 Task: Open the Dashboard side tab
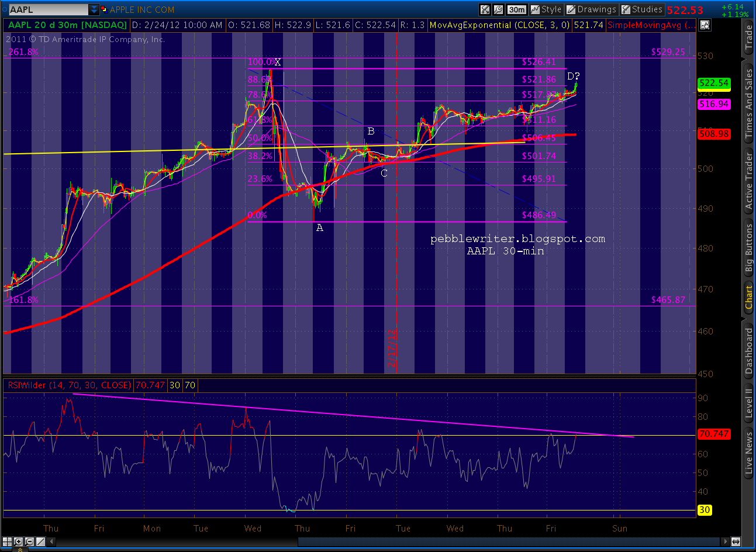tap(748, 350)
